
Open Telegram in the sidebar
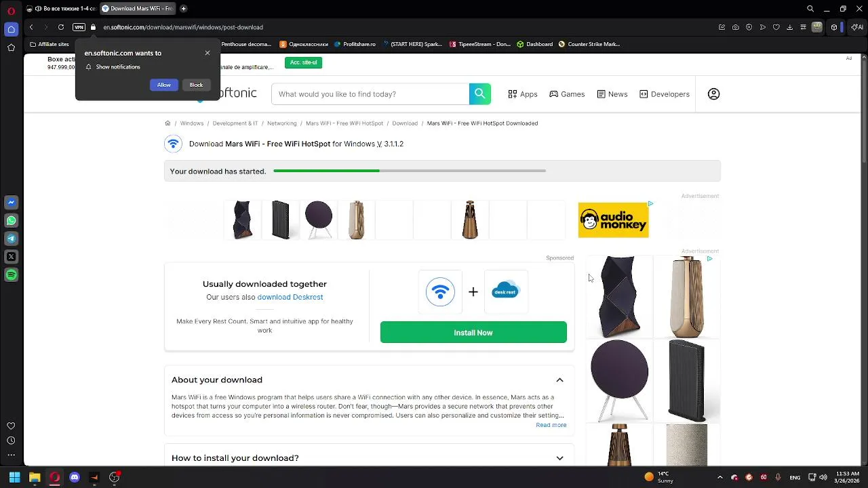pos(11,239)
